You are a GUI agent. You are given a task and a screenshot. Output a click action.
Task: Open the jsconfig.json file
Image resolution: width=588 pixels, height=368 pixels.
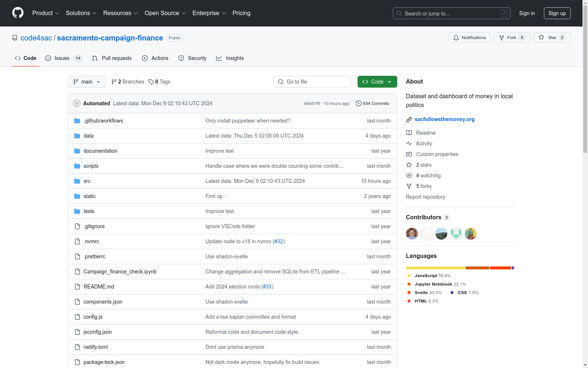[98, 332]
